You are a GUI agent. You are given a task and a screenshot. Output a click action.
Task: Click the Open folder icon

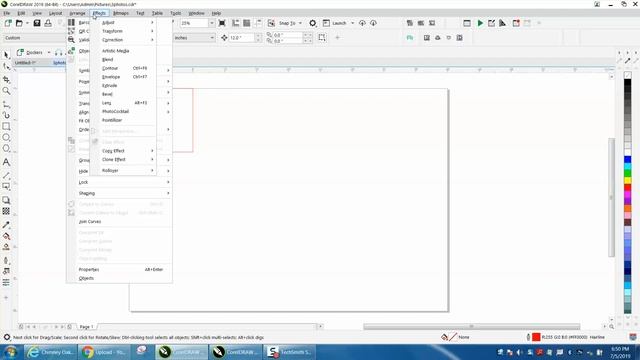pyautogui.click(x=19, y=23)
